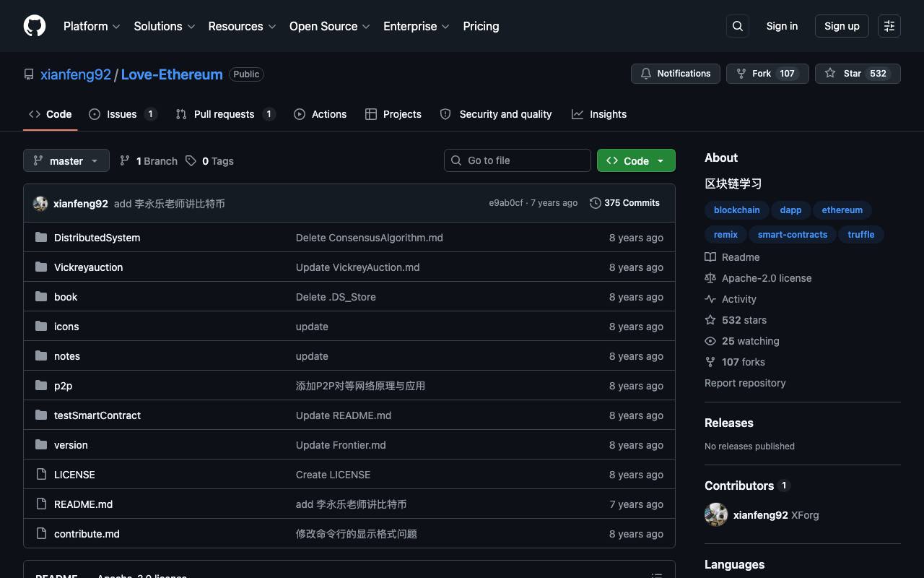Click the scales icon next to Apache-2.0 license
The image size is (924, 578).
click(710, 278)
